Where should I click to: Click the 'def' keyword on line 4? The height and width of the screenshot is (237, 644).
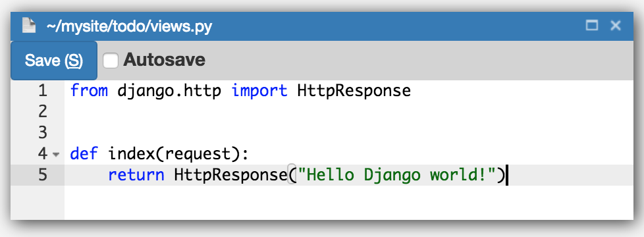click(84, 153)
